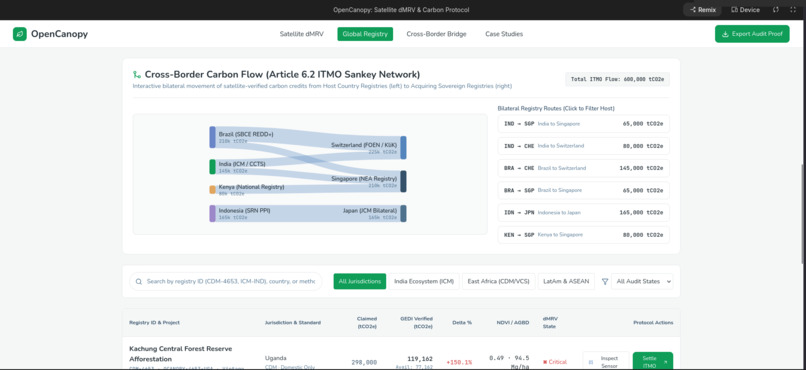Open the Remix option
Viewport: 806px width, 370px height.
[703, 10]
